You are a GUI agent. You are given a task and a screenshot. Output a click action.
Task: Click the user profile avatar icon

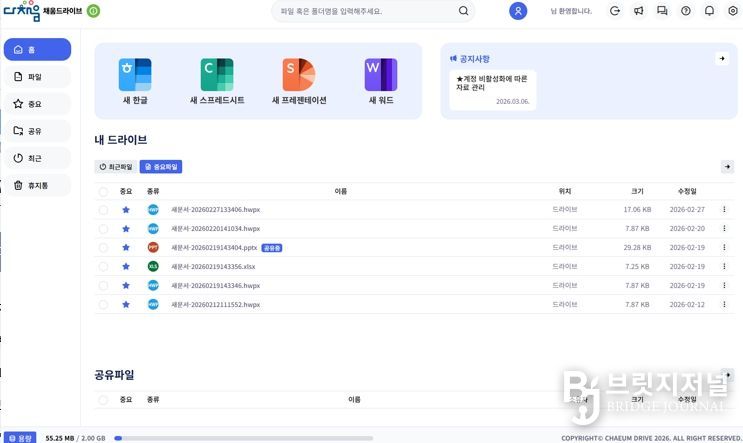pos(518,11)
